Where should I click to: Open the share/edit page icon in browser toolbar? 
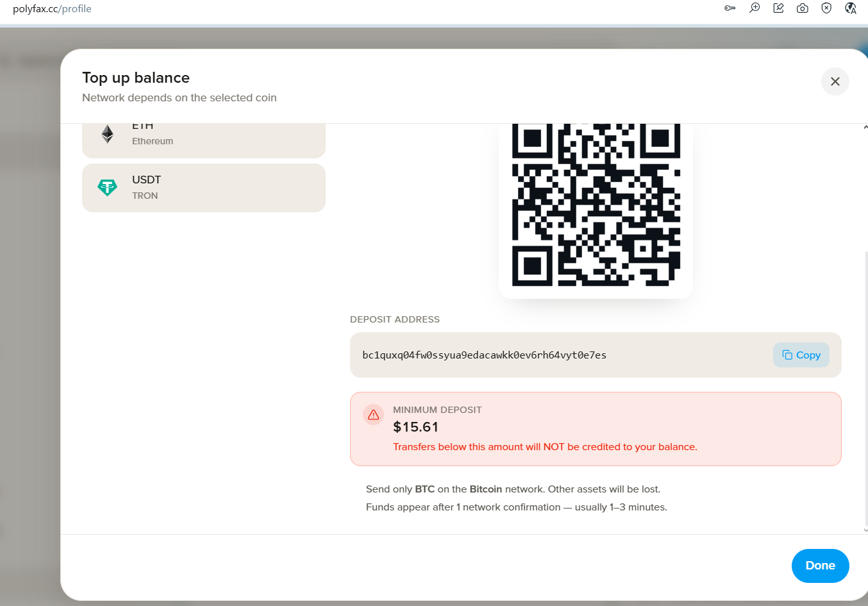coord(778,8)
